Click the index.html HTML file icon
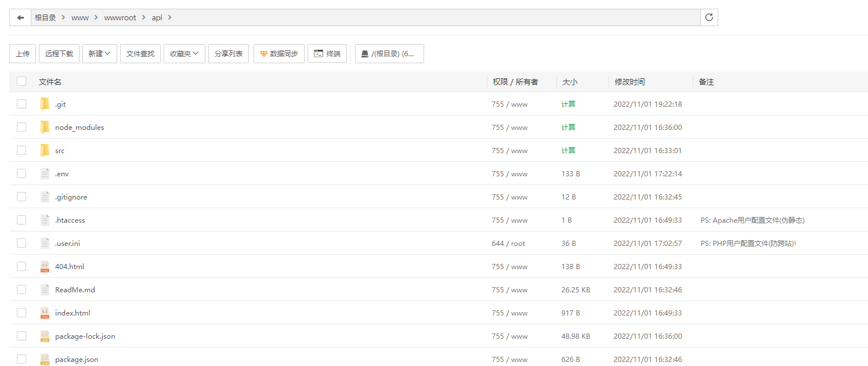 click(x=45, y=313)
